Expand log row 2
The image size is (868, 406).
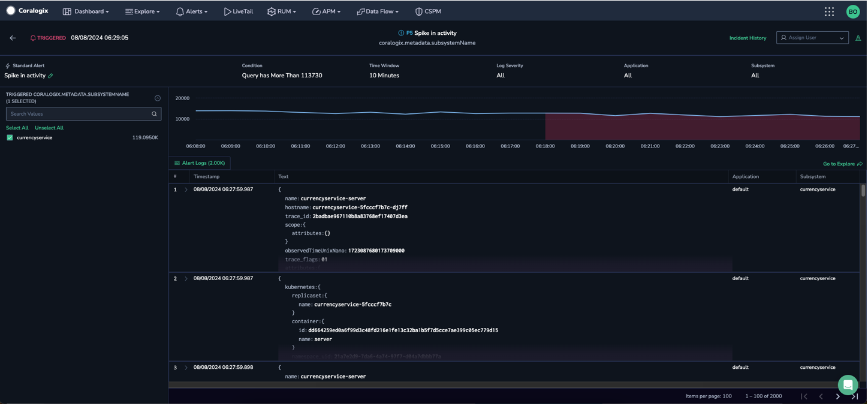186,279
